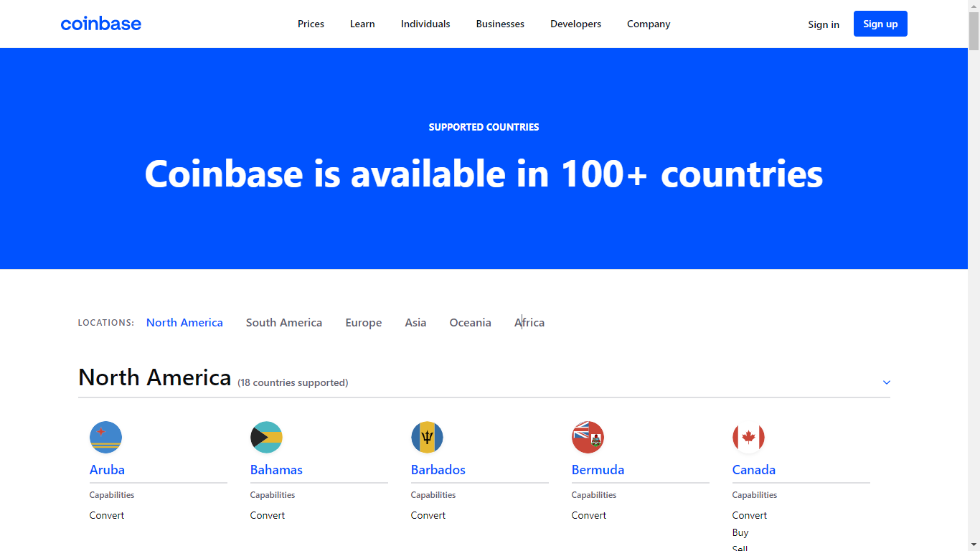Click the "(18 countries supported)" text
980x551 pixels.
point(293,383)
